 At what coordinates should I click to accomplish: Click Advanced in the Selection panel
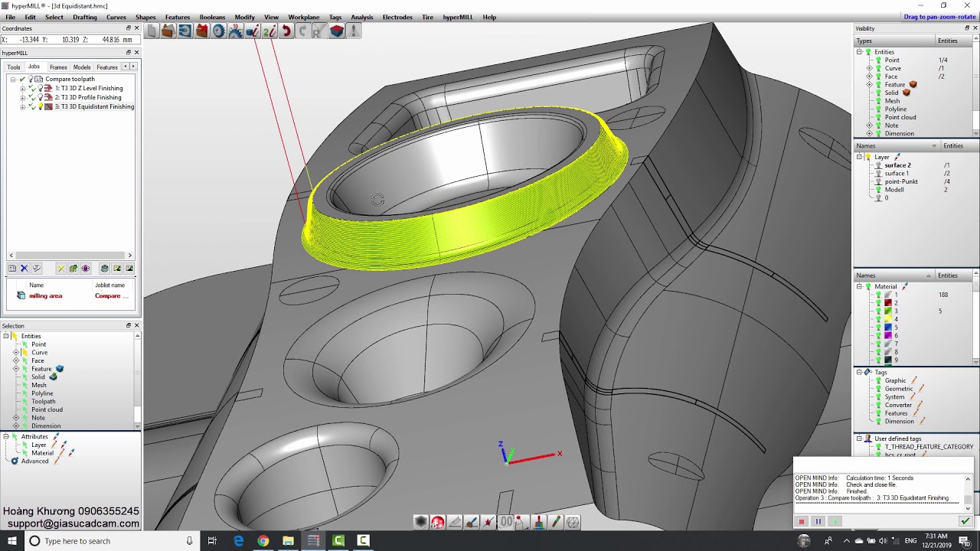(x=34, y=461)
